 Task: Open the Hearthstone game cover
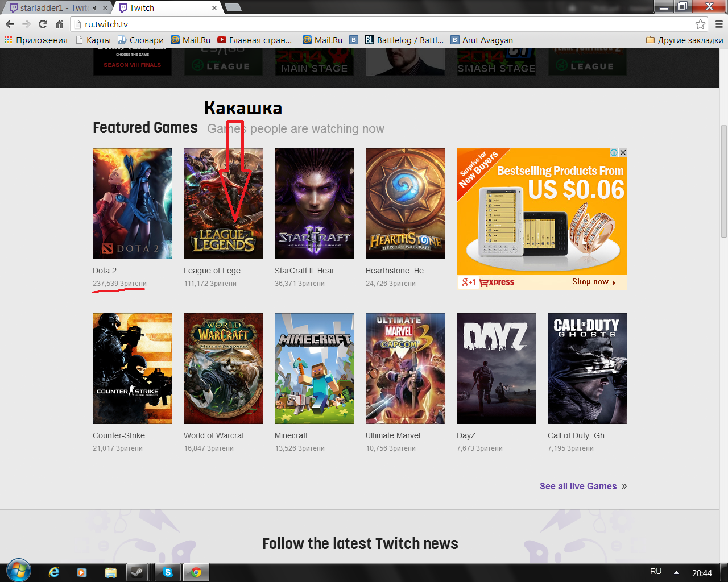click(406, 203)
